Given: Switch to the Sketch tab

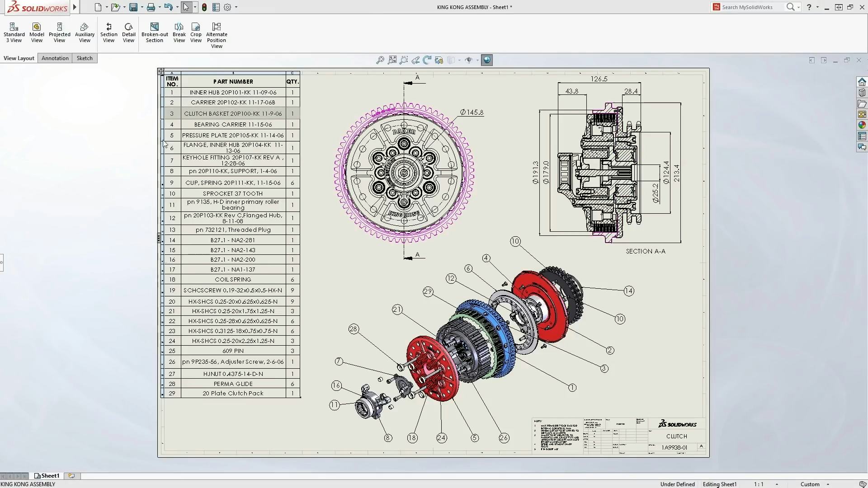Looking at the screenshot, I should point(84,58).
